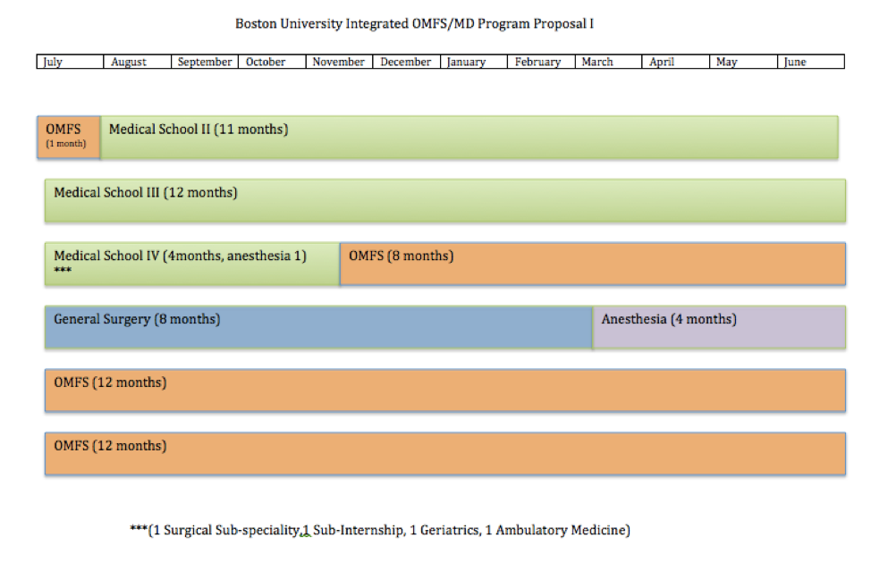
Task: Click the July cell in month header
Action: (x=71, y=62)
